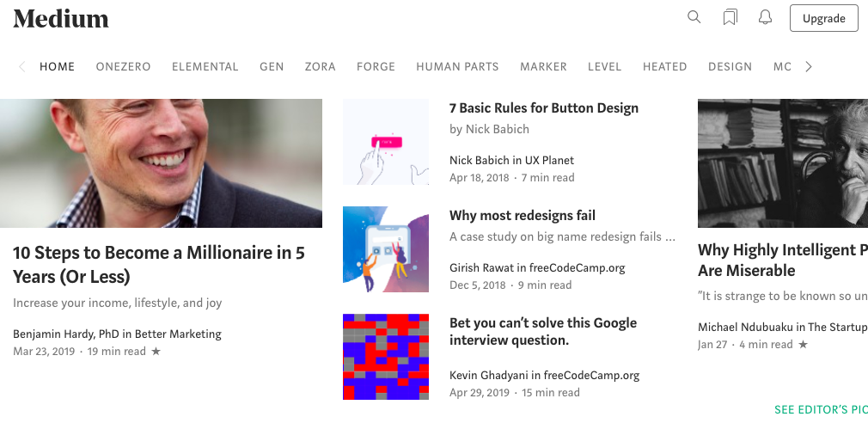Open the Why most redesigns fail article
Image resolution: width=868 pixels, height=423 pixels.
pyautogui.click(x=522, y=216)
